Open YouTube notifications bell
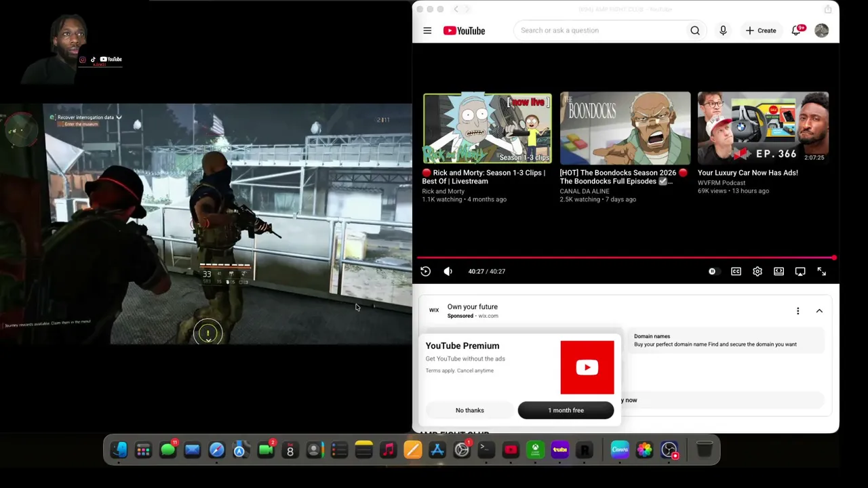 [797, 30]
